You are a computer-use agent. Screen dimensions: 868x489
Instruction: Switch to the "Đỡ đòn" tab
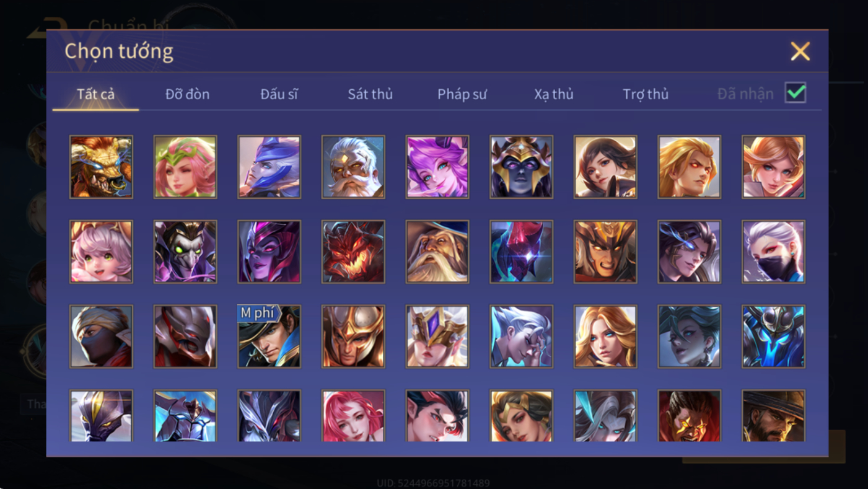point(187,94)
